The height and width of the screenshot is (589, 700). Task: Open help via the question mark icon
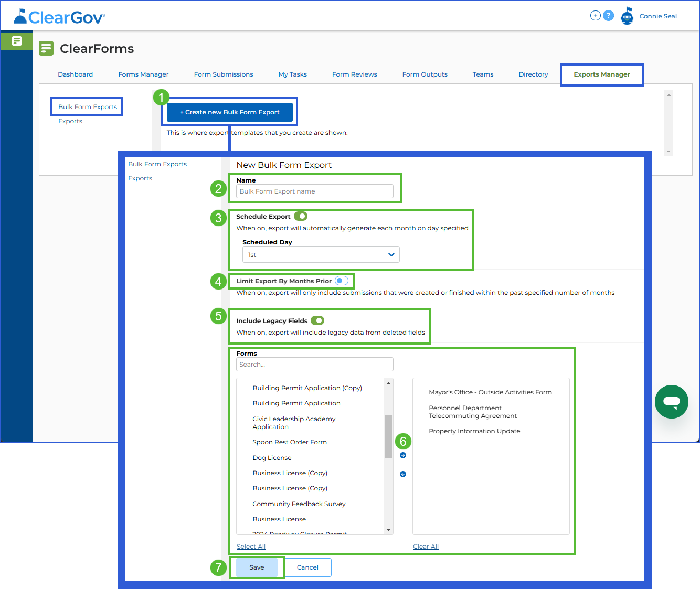tap(609, 16)
